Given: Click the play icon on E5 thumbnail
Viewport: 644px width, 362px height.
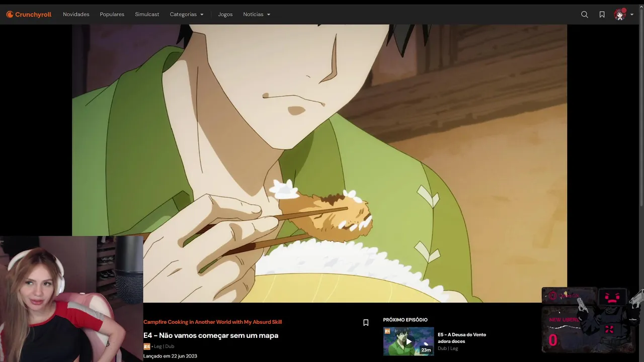Looking at the screenshot, I should [409, 341].
